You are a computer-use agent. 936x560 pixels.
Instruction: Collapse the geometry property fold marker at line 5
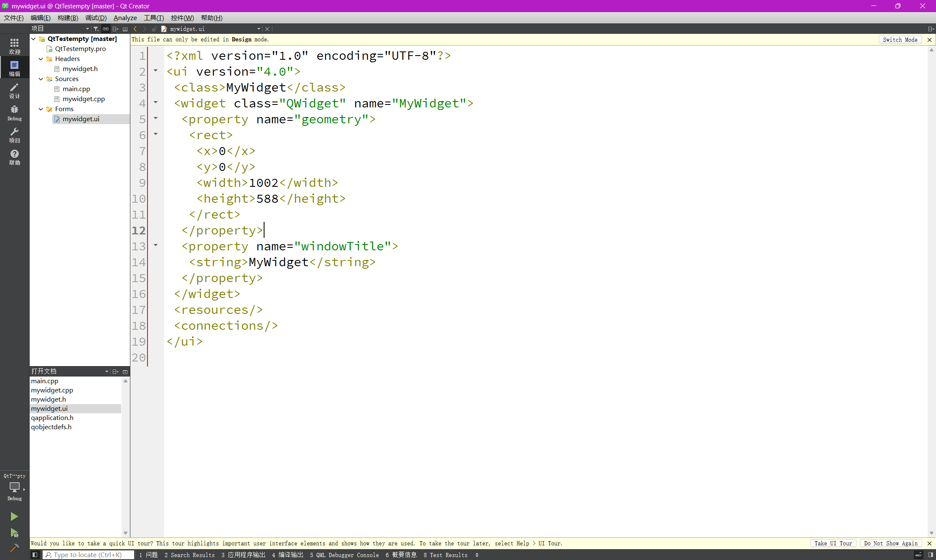click(x=156, y=119)
